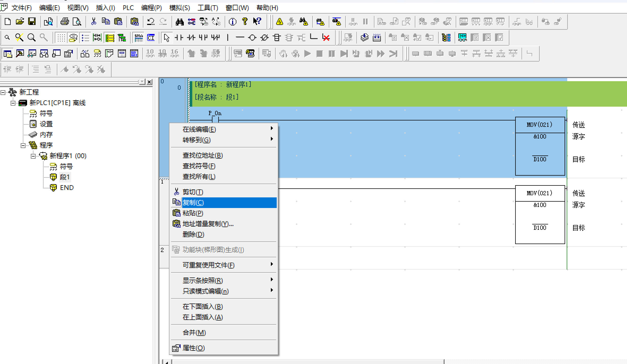Toggle the selection arrow mode button

(167, 38)
